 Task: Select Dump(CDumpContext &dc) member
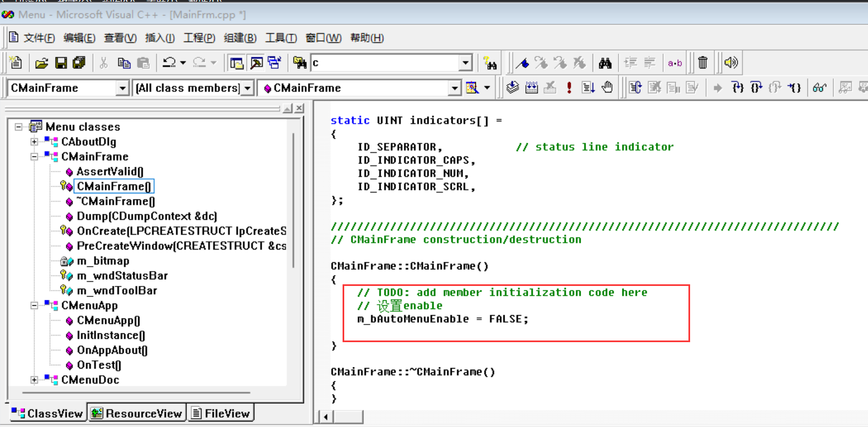pyautogui.click(x=147, y=216)
